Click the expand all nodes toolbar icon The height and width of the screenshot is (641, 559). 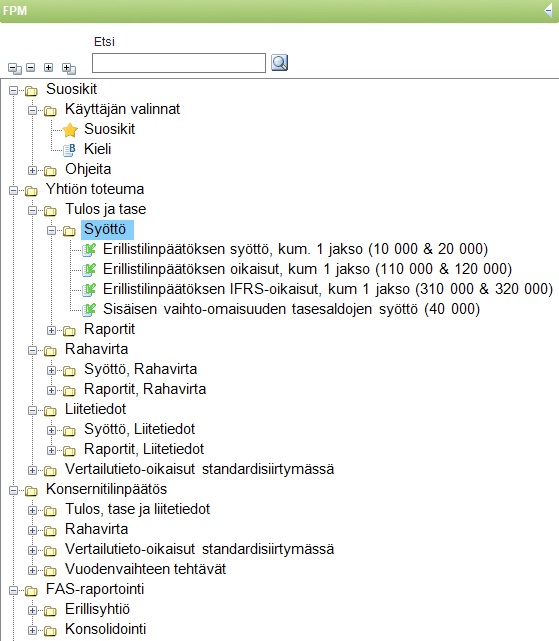coord(69,68)
